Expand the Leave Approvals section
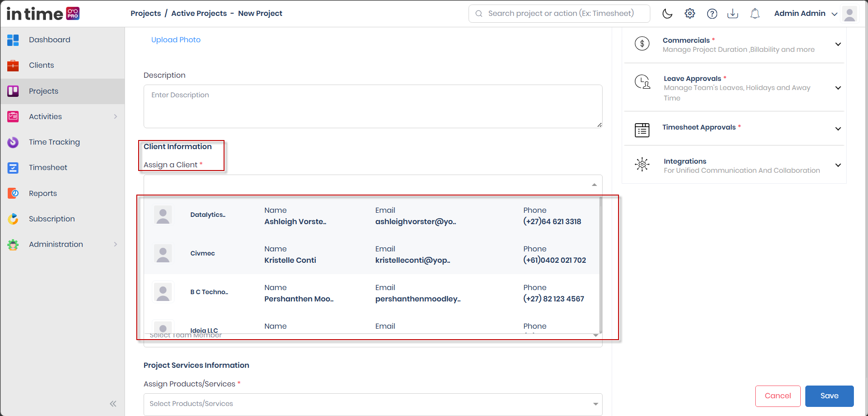 838,88
